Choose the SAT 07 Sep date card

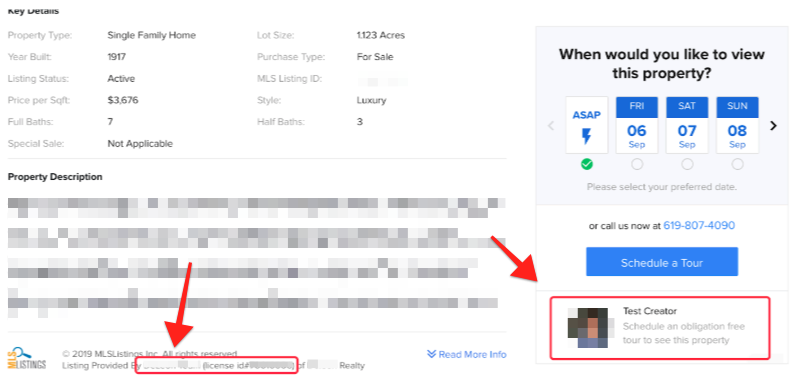pyautogui.click(x=687, y=125)
